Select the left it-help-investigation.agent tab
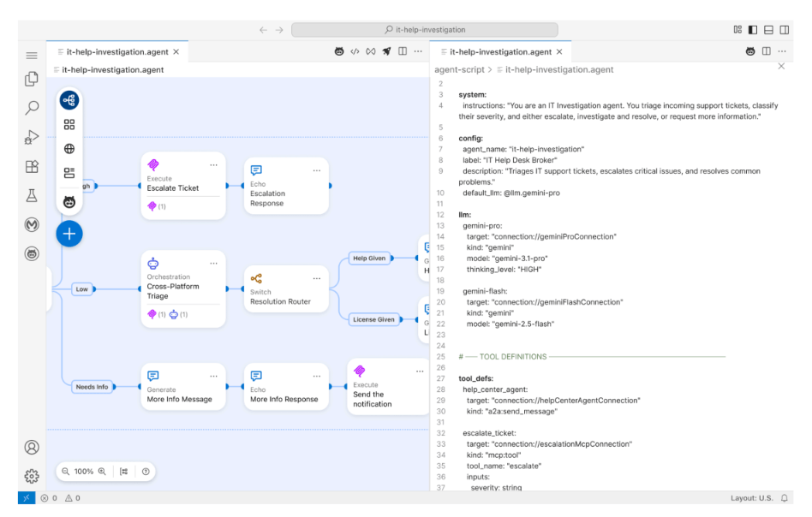This screenshot has height=517, width=812. (118, 51)
